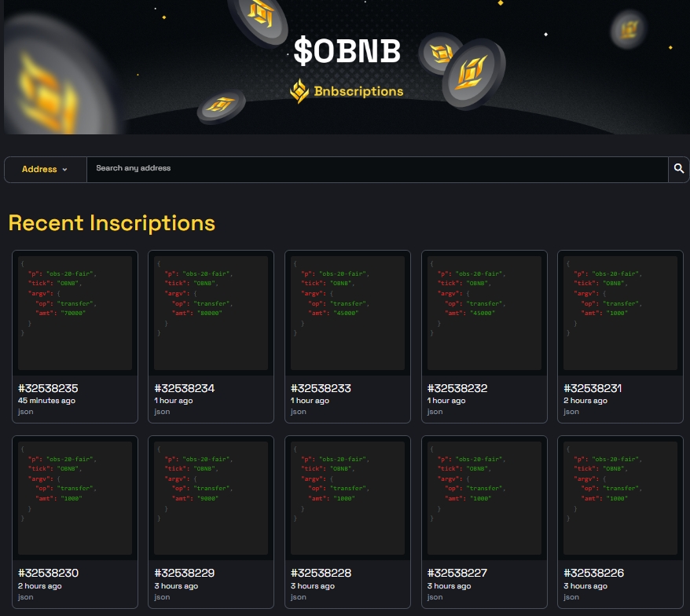
Task: Click json label under #32538226
Action: click(x=571, y=597)
